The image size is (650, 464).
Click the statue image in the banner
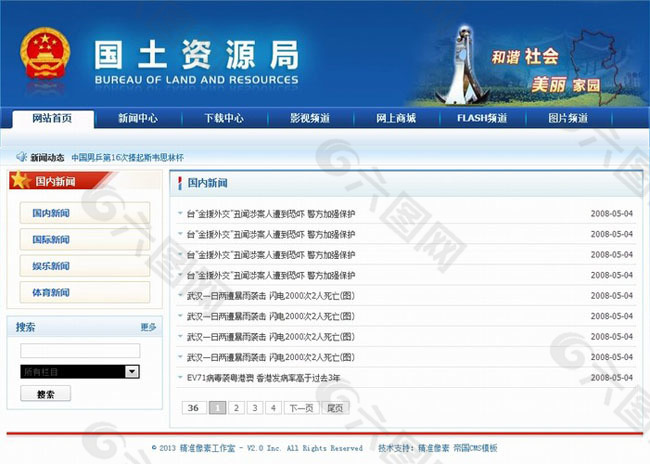tap(462, 62)
